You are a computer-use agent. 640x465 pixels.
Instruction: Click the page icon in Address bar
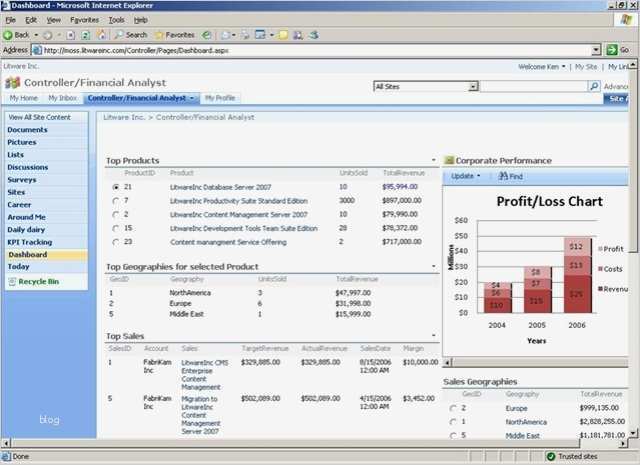coord(37,50)
